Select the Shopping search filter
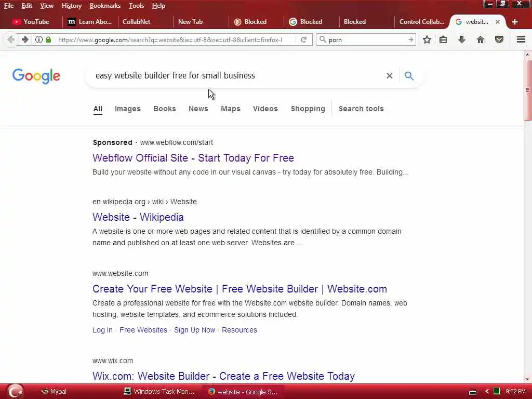The image size is (532, 399). click(x=308, y=109)
